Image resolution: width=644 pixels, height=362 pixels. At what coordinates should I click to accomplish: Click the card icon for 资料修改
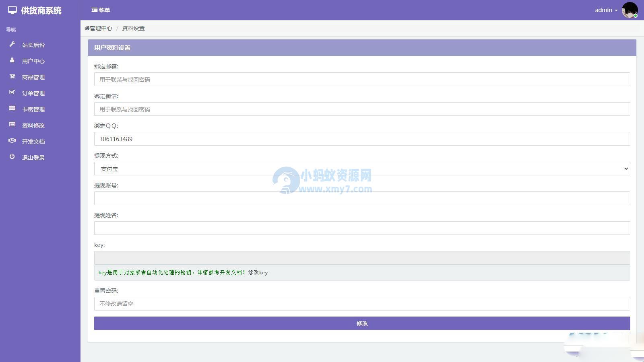click(12, 125)
